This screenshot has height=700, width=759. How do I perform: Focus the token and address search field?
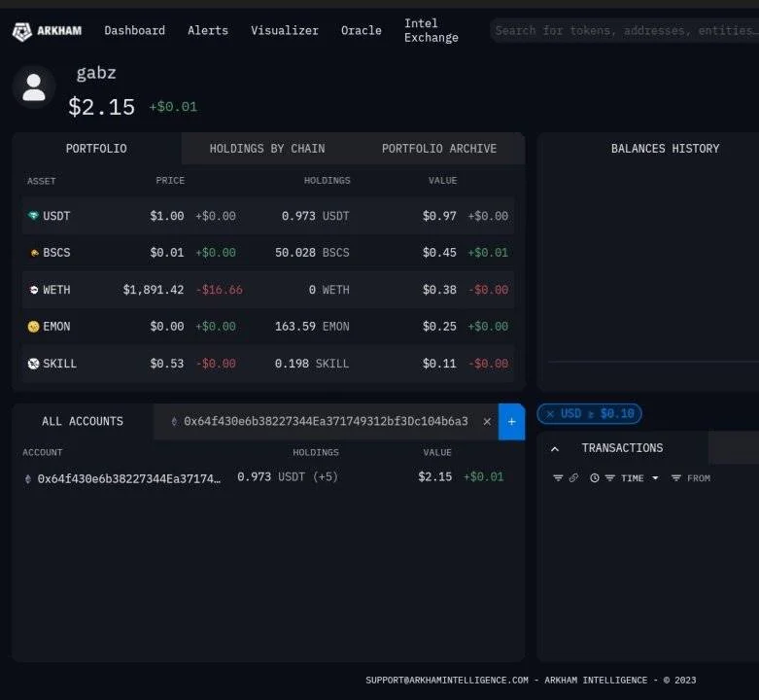tap(625, 30)
